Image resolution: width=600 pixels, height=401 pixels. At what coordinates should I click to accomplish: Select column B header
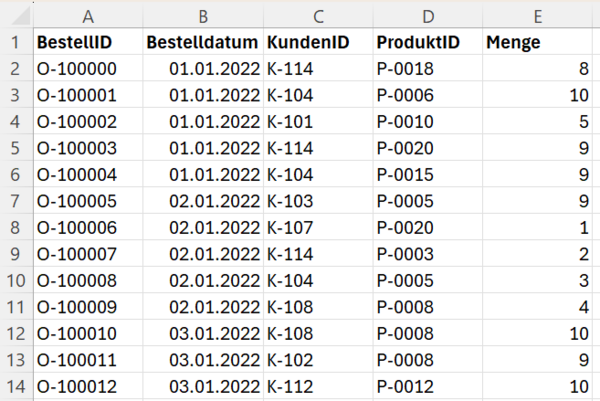203,16
